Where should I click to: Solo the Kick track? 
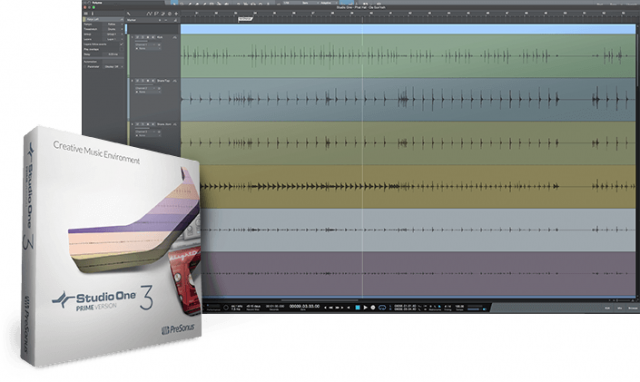pyautogui.click(x=143, y=37)
